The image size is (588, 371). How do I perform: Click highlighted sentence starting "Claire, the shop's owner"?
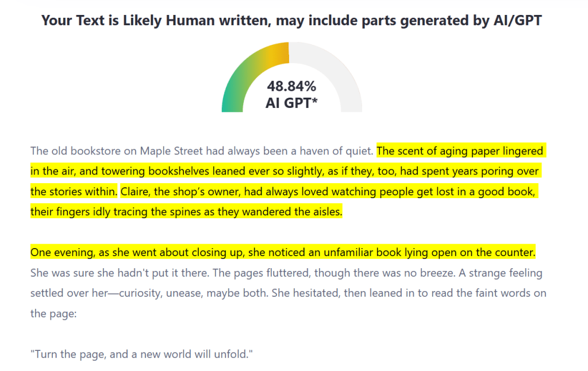(328, 191)
